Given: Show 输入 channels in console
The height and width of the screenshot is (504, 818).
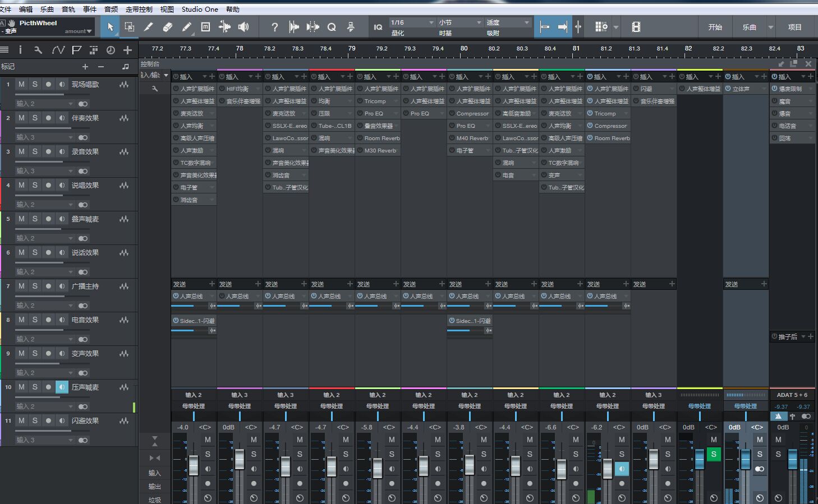Looking at the screenshot, I should (x=155, y=473).
